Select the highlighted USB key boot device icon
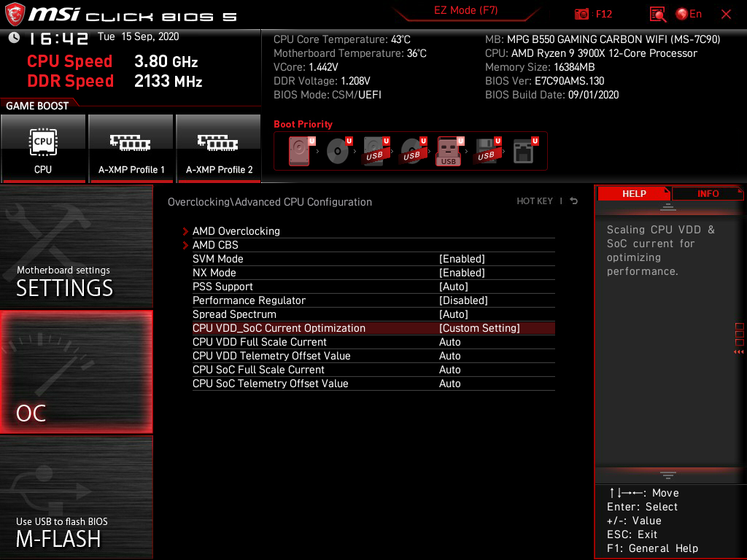 449,151
